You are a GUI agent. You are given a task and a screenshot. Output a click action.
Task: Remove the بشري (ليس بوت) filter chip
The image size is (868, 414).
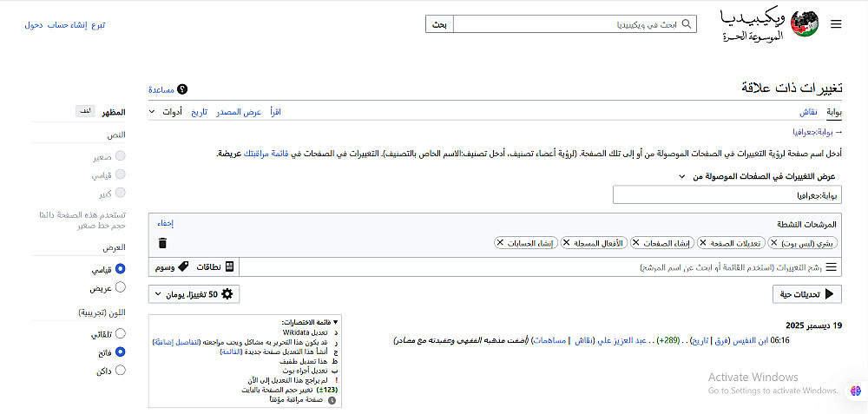pos(773,243)
